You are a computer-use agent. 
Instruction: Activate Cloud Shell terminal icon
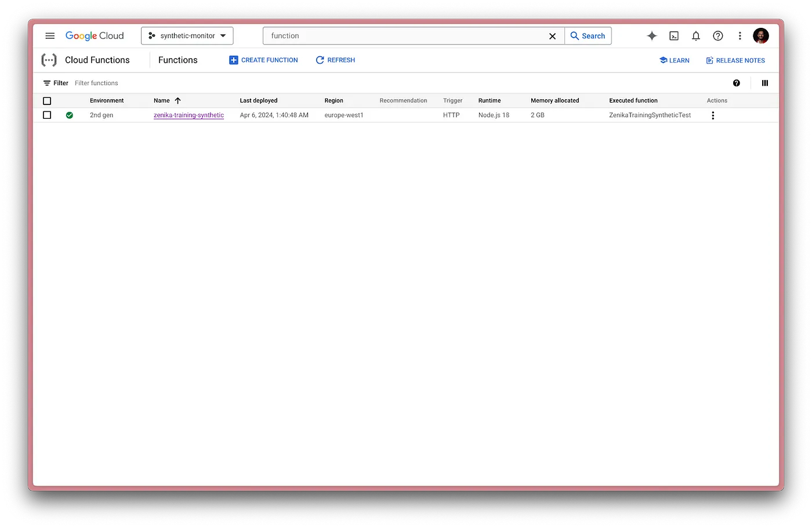[x=674, y=36]
